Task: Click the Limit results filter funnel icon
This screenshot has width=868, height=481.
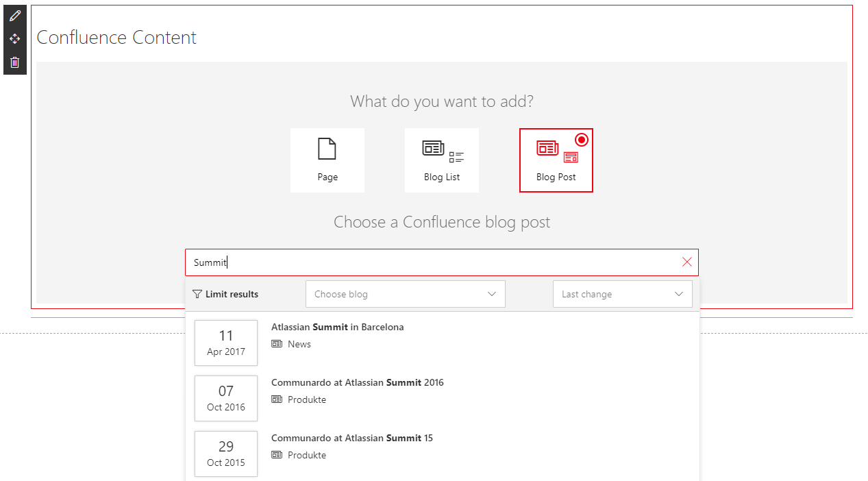Action: point(197,293)
